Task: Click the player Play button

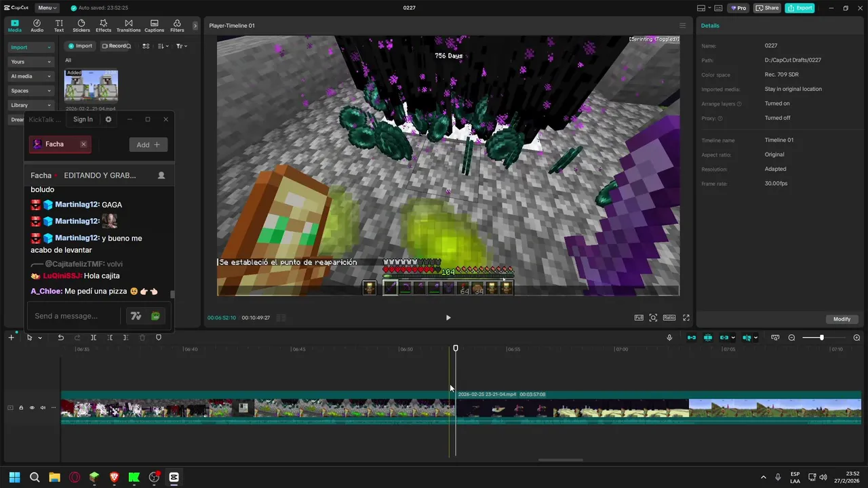Action: [448, 317]
